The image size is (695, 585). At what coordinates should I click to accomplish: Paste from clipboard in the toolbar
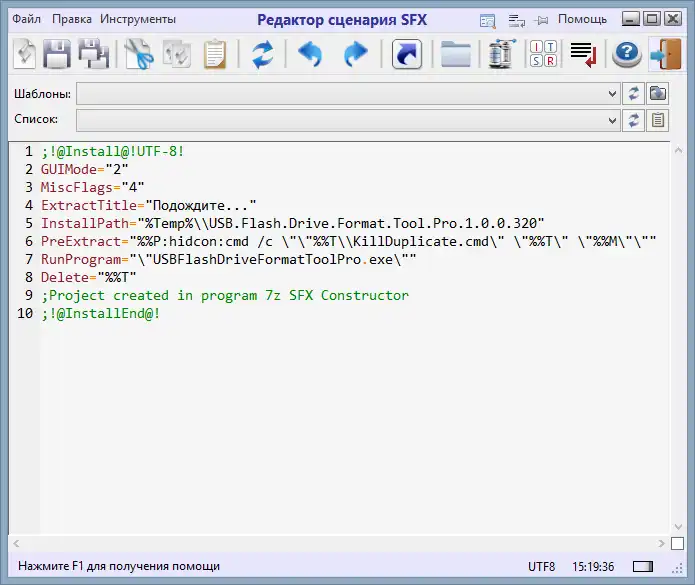215,54
